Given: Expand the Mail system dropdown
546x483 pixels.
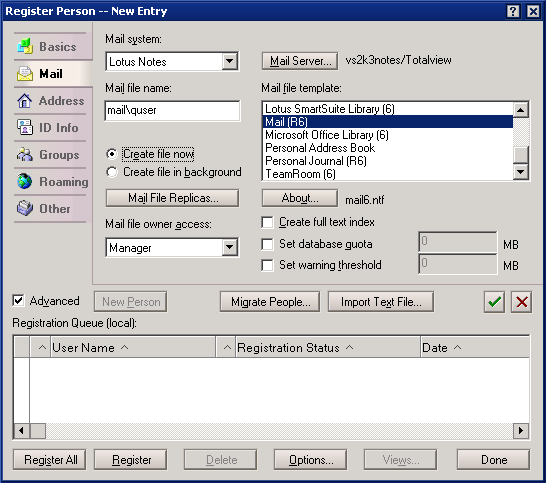Looking at the screenshot, I should 230,62.
